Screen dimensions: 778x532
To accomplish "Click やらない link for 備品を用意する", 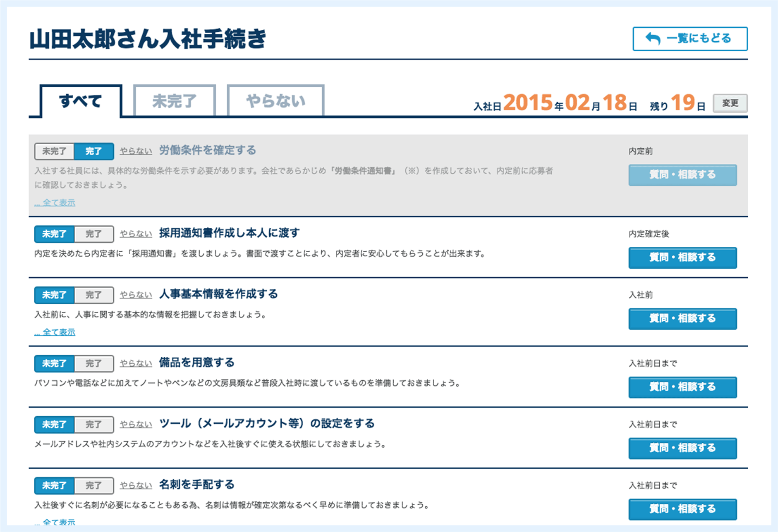I will click(136, 363).
